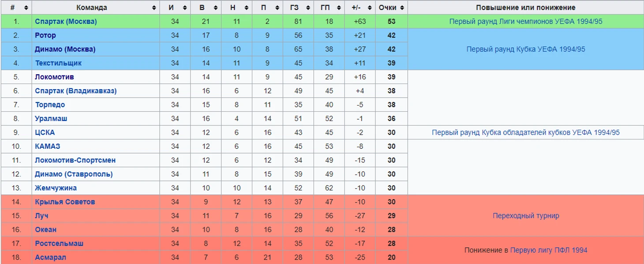The image size is (644, 264).
Task: Sort table by the # position column
Action: point(26,8)
